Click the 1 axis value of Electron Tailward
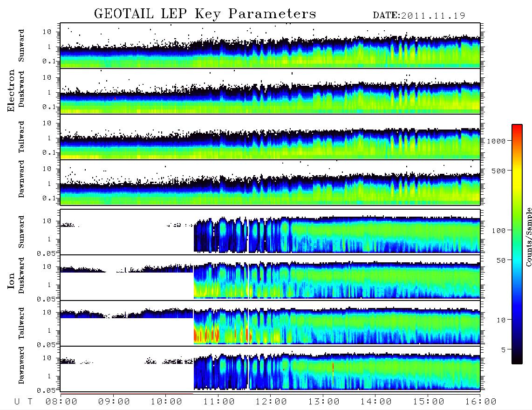 49,138
